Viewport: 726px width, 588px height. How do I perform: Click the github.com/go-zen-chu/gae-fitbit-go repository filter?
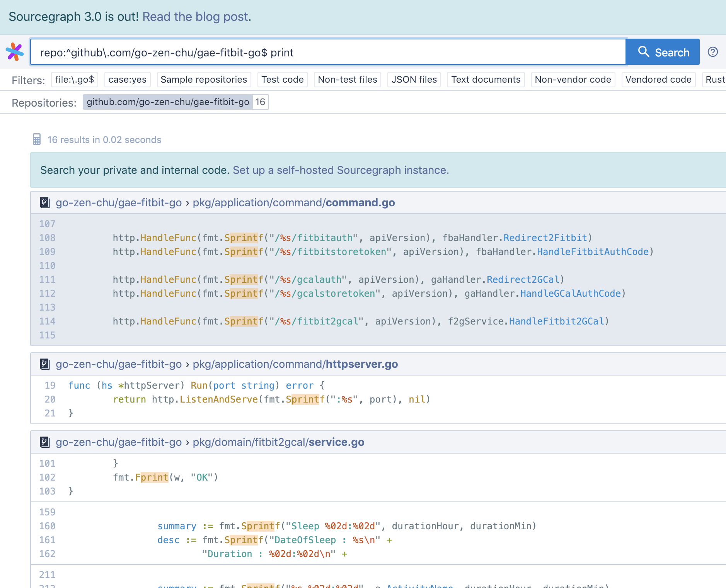click(x=176, y=102)
